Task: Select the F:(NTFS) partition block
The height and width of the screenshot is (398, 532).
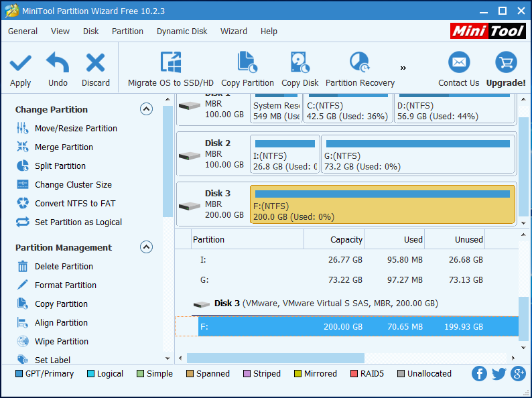Action: coord(383,204)
